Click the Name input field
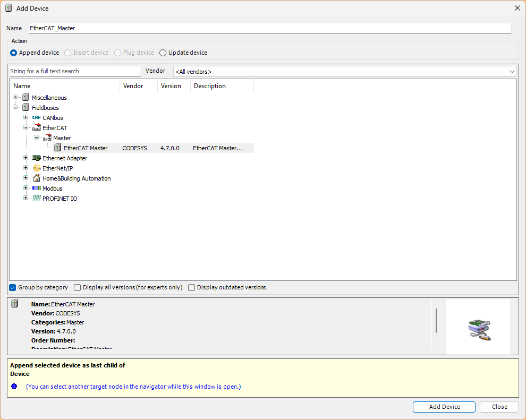The height and width of the screenshot is (420, 526). coord(270,28)
